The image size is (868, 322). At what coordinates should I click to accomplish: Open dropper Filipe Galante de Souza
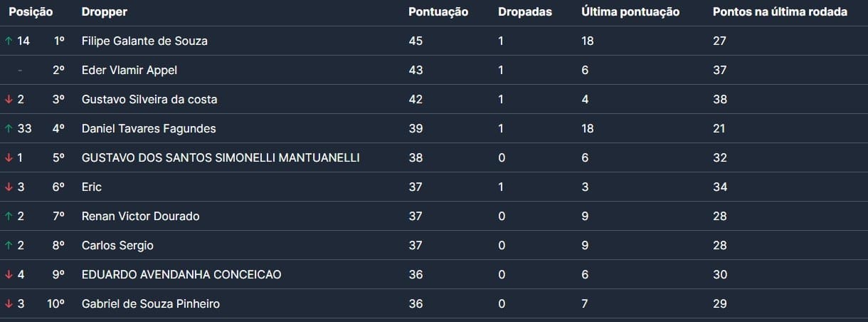(144, 41)
